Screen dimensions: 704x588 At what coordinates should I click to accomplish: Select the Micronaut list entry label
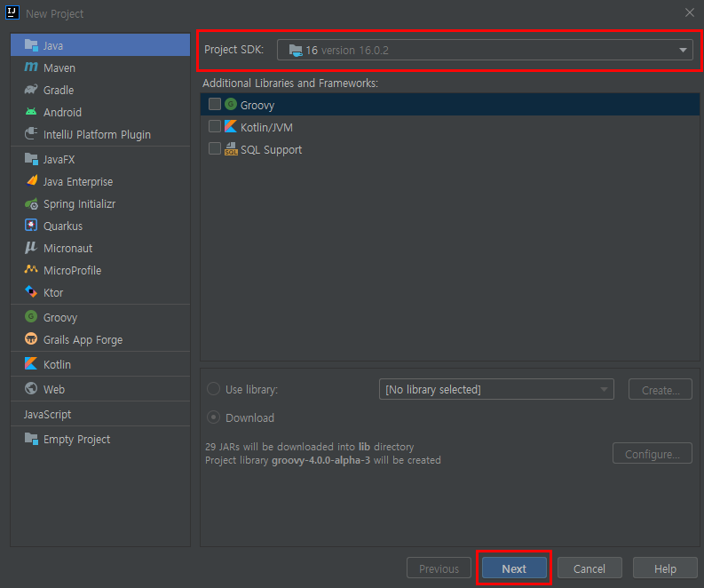[67, 248]
